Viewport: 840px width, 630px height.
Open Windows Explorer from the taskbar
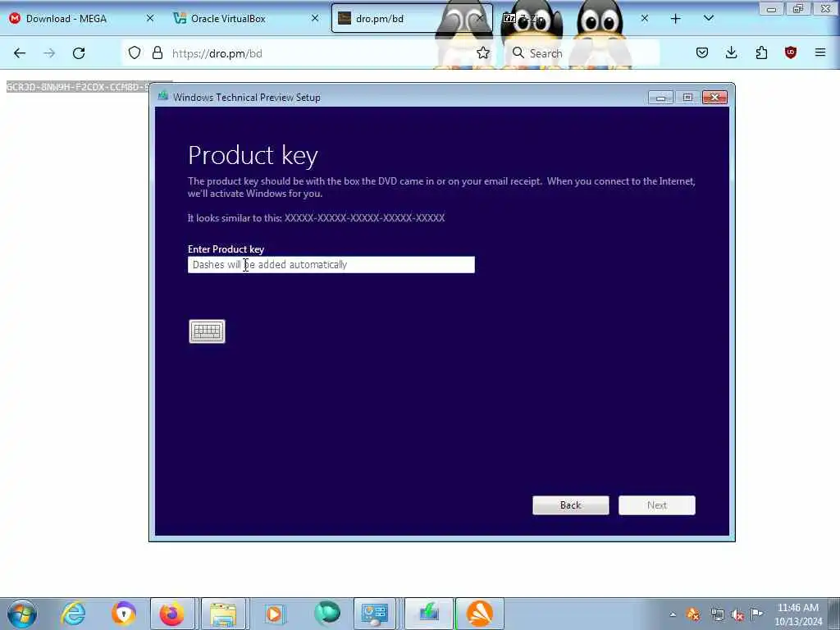(x=223, y=614)
